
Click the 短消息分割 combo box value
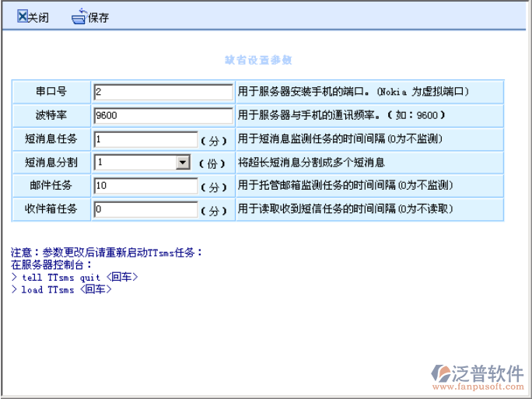click(135, 163)
